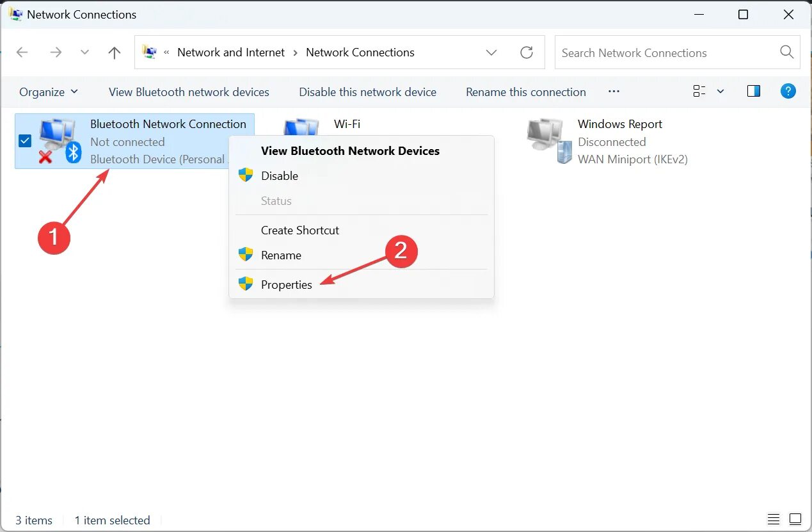Click the '1 item selected' status text
The height and width of the screenshot is (532, 812).
pyautogui.click(x=112, y=520)
